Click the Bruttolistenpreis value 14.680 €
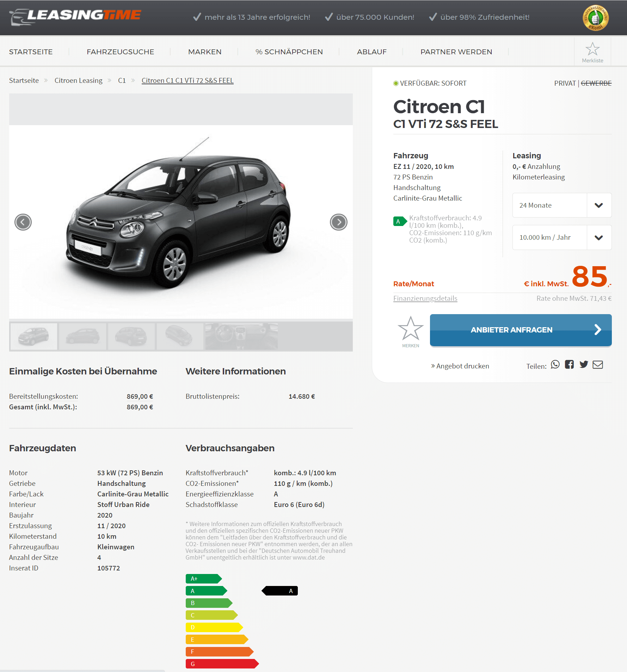This screenshot has width=627, height=672. coord(302,396)
